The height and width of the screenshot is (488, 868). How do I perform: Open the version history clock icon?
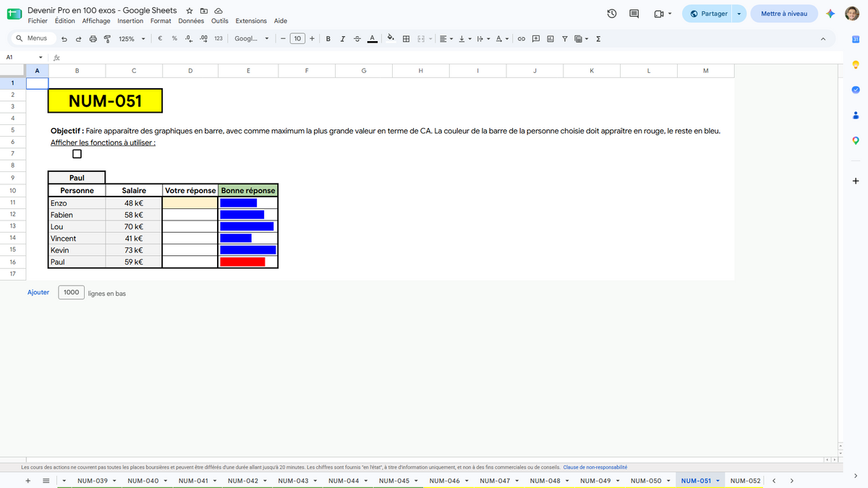(611, 14)
